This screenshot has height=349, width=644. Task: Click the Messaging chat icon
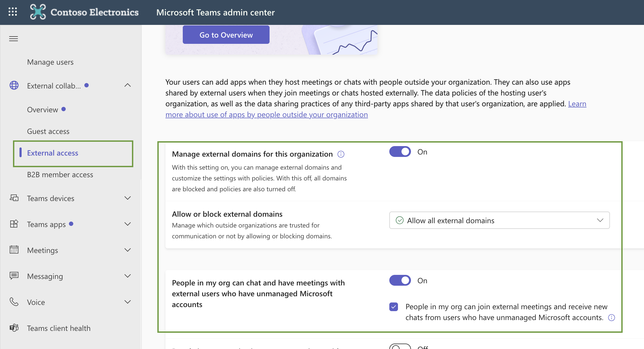pyautogui.click(x=14, y=276)
